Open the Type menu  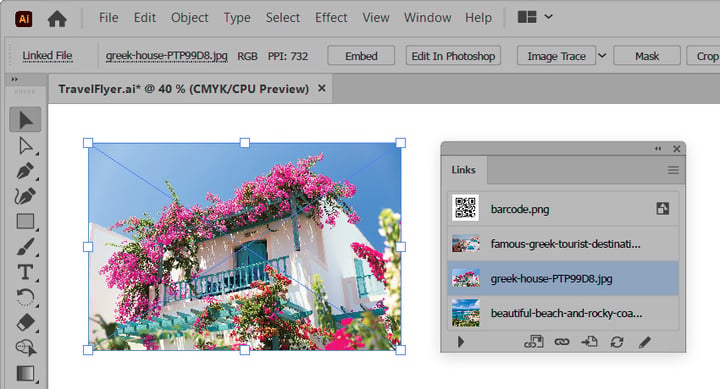coord(237,18)
